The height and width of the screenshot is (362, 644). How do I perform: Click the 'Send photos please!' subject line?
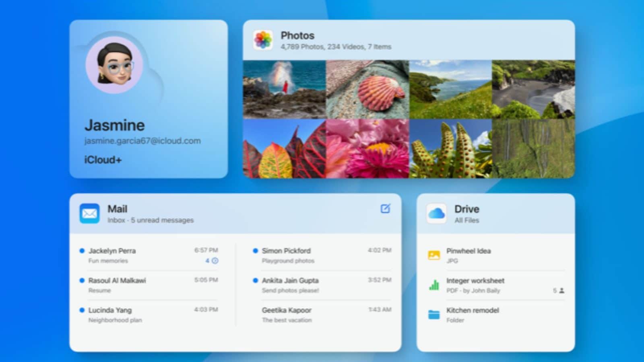point(290,290)
